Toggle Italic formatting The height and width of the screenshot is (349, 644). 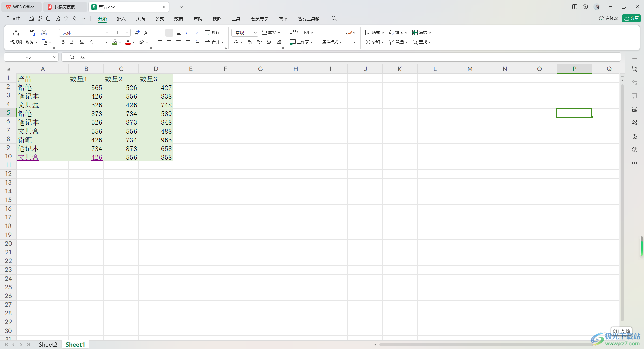pos(72,42)
